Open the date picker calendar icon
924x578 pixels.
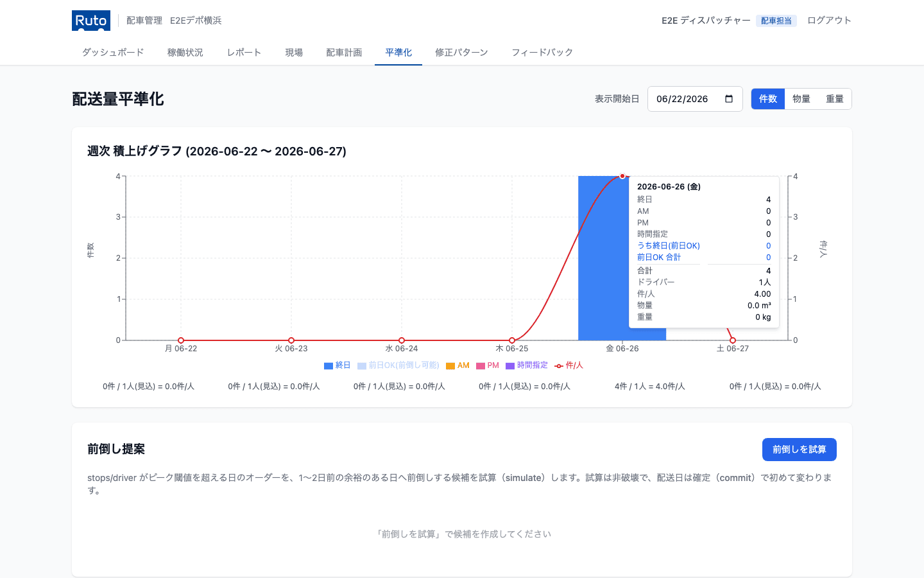(x=729, y=99)
